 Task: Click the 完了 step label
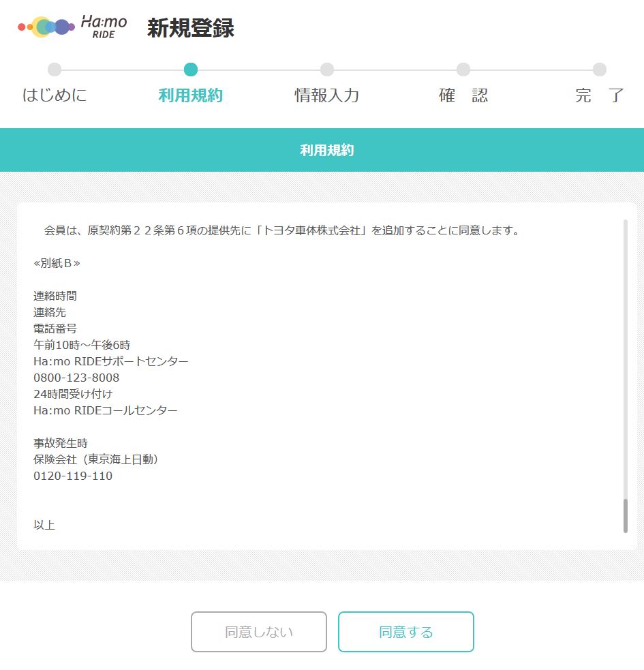600,95
